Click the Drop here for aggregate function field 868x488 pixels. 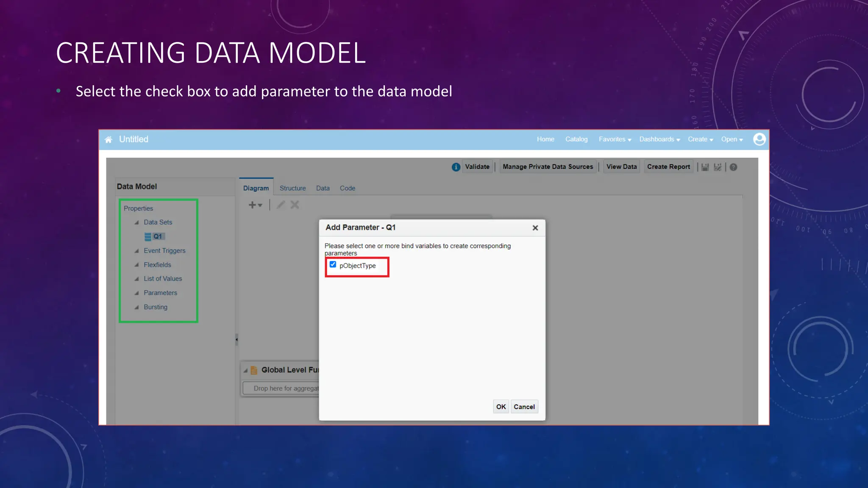[x=281, y=388]
